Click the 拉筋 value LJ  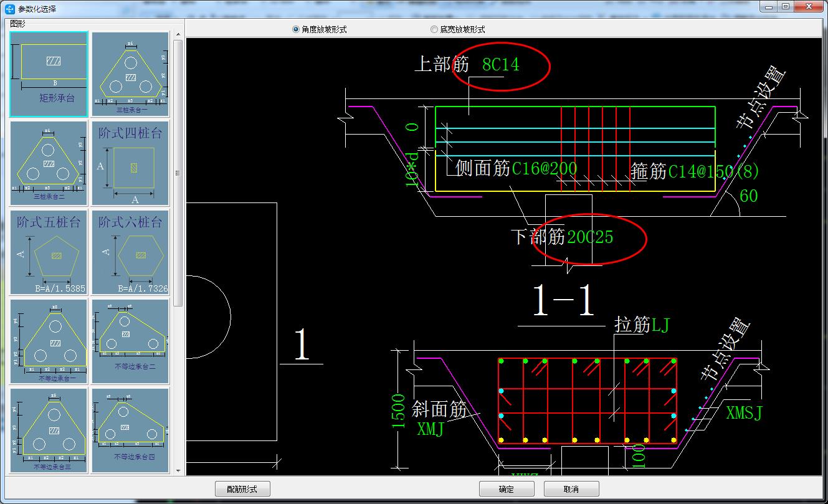660,325
